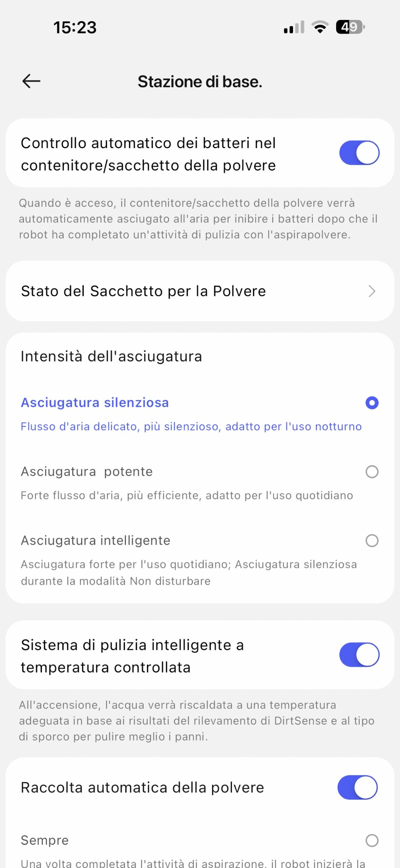
Task: Tap the Asciugatura intelligente label
Action: pos(96,540)
